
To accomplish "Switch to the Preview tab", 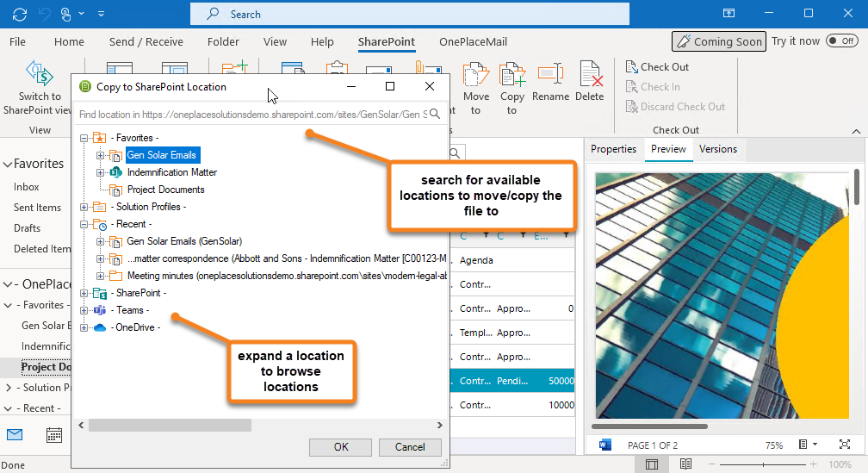I will click(x=668, y=149).
